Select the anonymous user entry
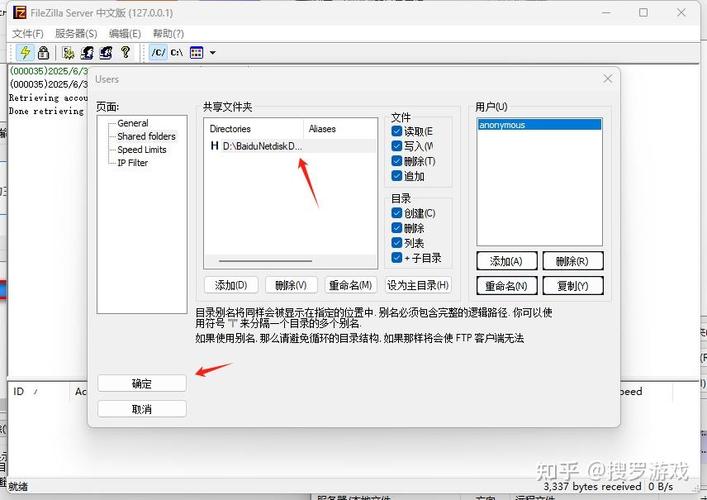 (x=539, y=125)
